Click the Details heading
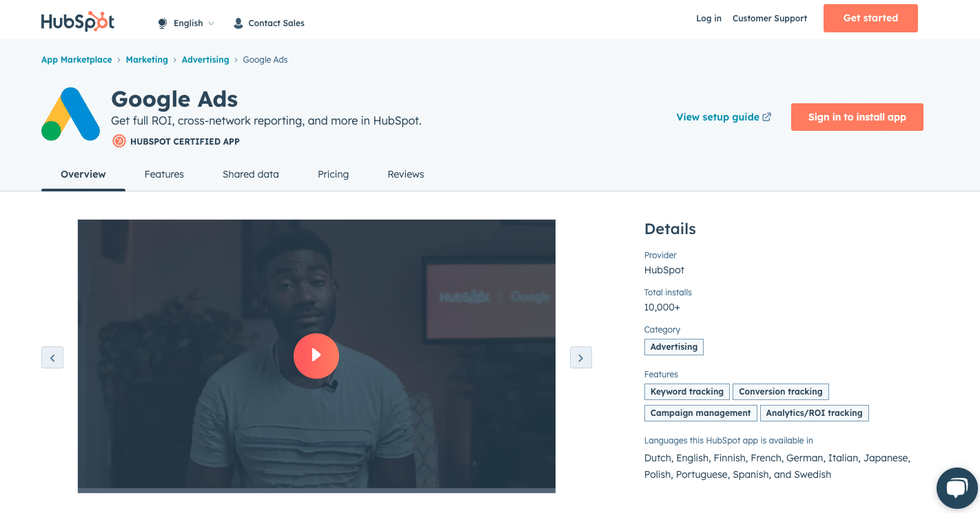The image size is (980, 513). coord(670,229)
